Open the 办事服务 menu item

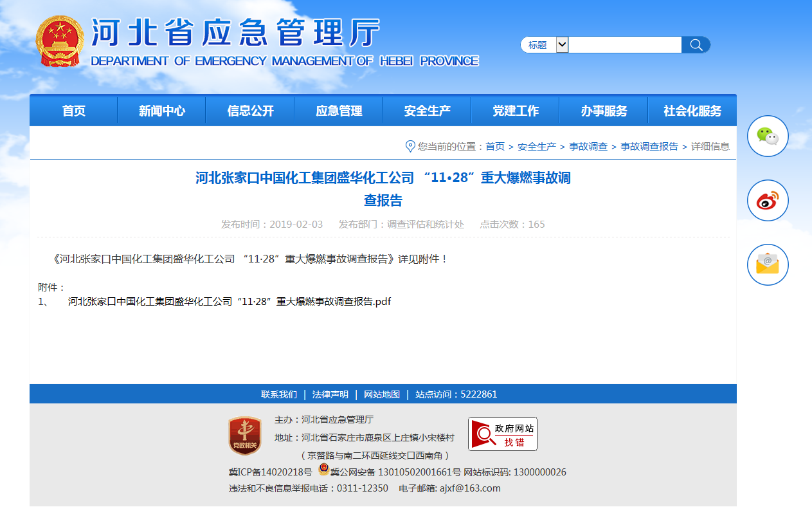pos(604,111)
